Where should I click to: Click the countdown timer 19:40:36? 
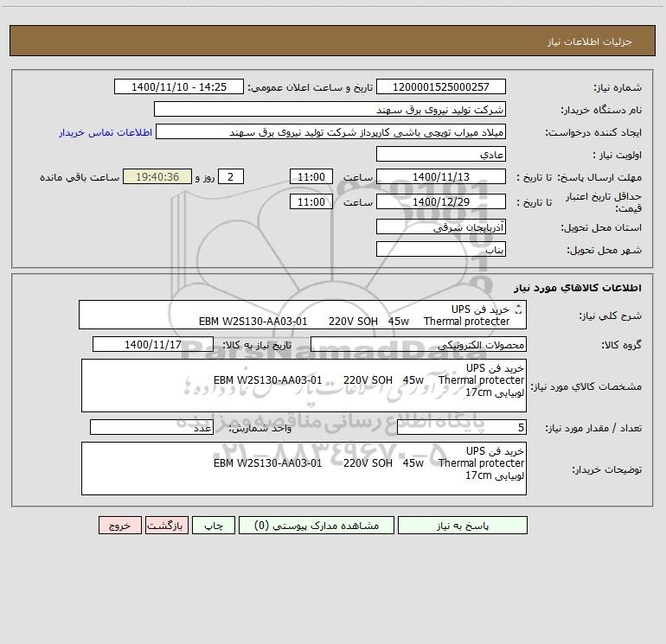coord(157,176)
